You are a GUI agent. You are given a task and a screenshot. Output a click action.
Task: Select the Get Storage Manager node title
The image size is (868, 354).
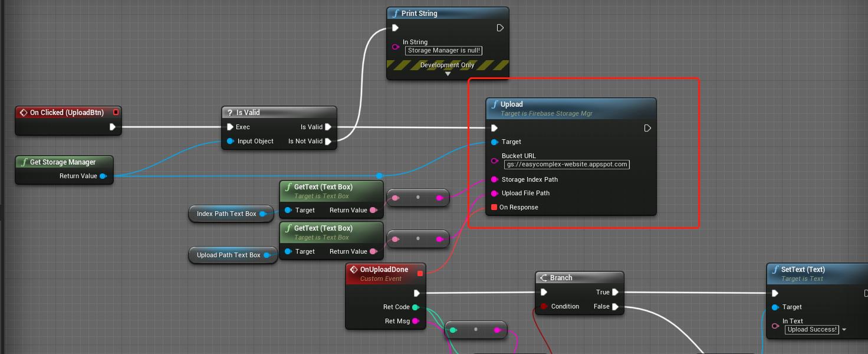click(63, 162)
